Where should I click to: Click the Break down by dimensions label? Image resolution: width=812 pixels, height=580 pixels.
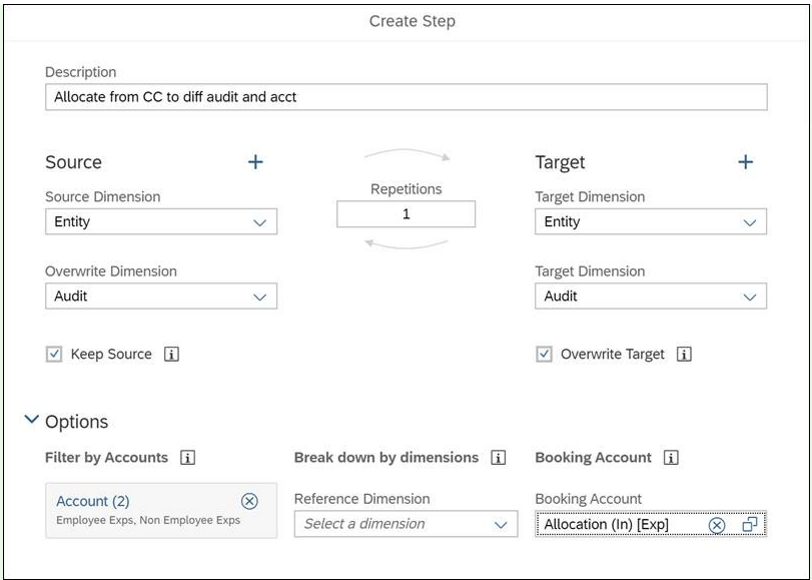tap(386, 458)
